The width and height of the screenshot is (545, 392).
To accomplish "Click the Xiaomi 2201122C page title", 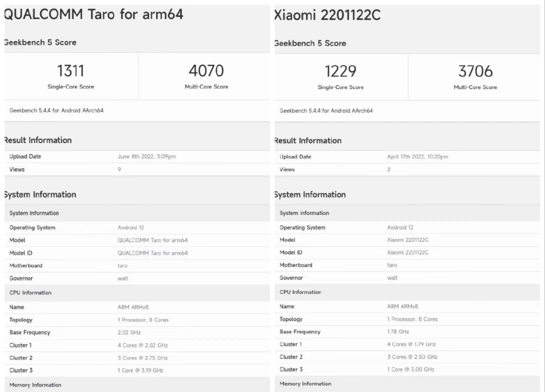I will point(328,15).
